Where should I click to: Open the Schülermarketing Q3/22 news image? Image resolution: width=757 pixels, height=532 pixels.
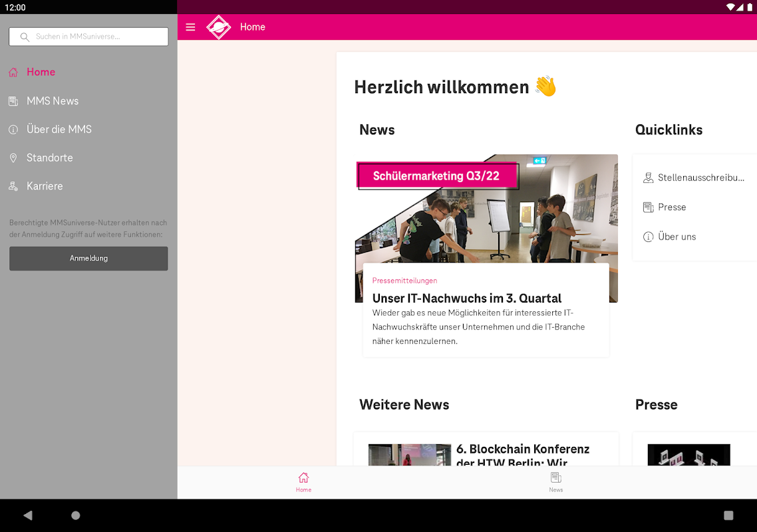coord(486,209)
